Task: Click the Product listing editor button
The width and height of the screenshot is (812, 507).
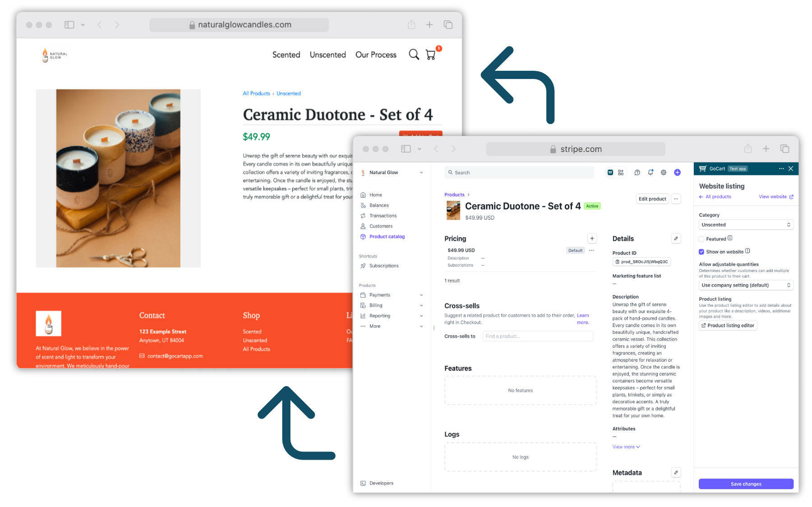Action: click(x=728, y=325)
